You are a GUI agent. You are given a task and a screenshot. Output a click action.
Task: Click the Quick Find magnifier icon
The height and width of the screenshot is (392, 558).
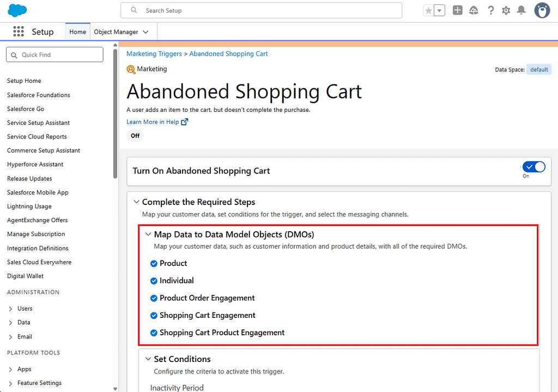14,55
